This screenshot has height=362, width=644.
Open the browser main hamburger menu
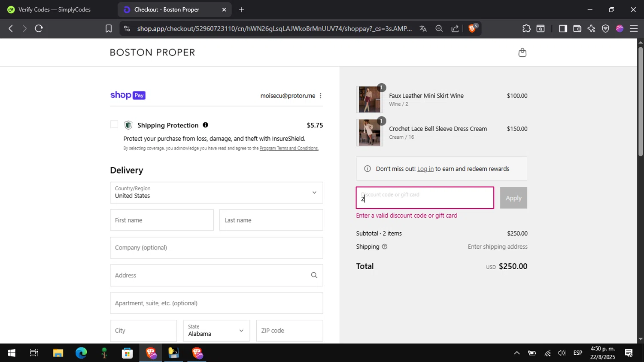[x=634, y=28]
